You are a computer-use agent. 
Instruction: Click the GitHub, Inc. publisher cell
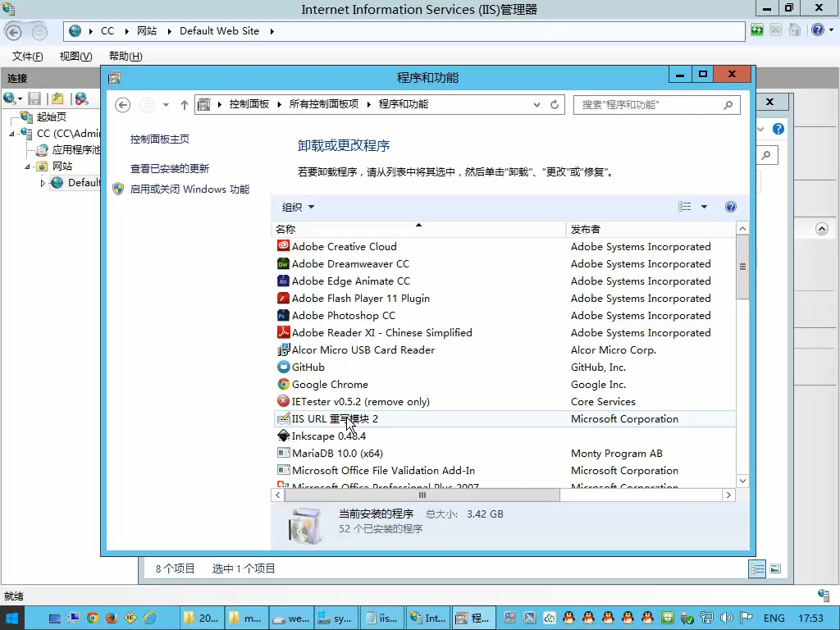click(x=598, y=367)
